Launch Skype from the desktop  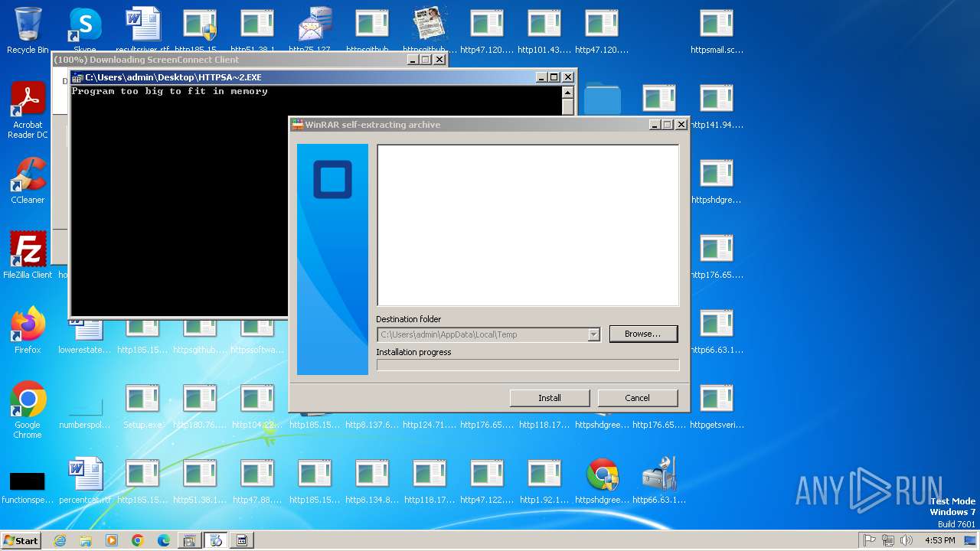click(85, 31)
